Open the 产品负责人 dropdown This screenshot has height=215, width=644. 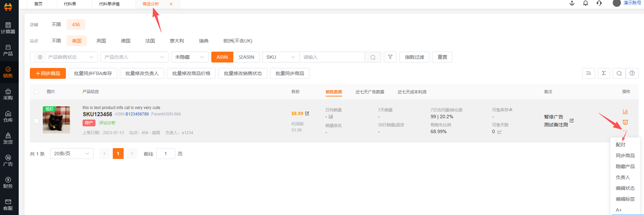click(134, 57)
